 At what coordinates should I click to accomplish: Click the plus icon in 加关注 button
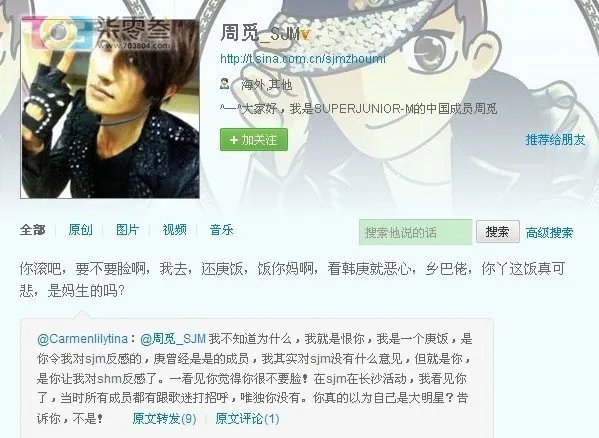233,140
